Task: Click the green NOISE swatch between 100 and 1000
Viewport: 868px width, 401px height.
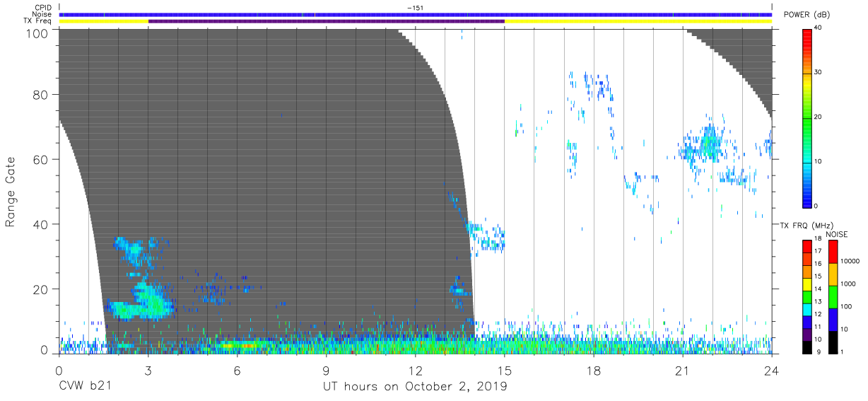Action: [x=833, y=297]
